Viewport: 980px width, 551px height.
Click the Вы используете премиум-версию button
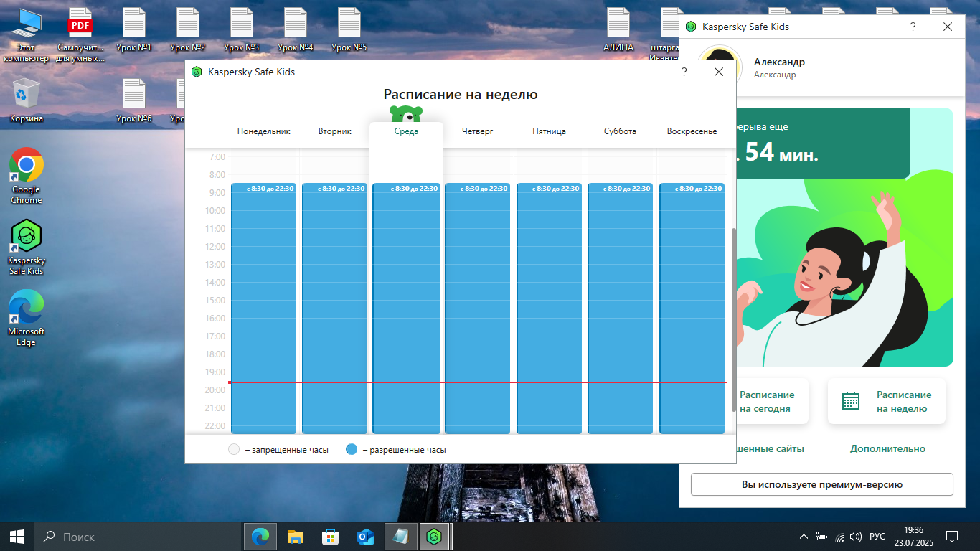(x=821, y=484)
